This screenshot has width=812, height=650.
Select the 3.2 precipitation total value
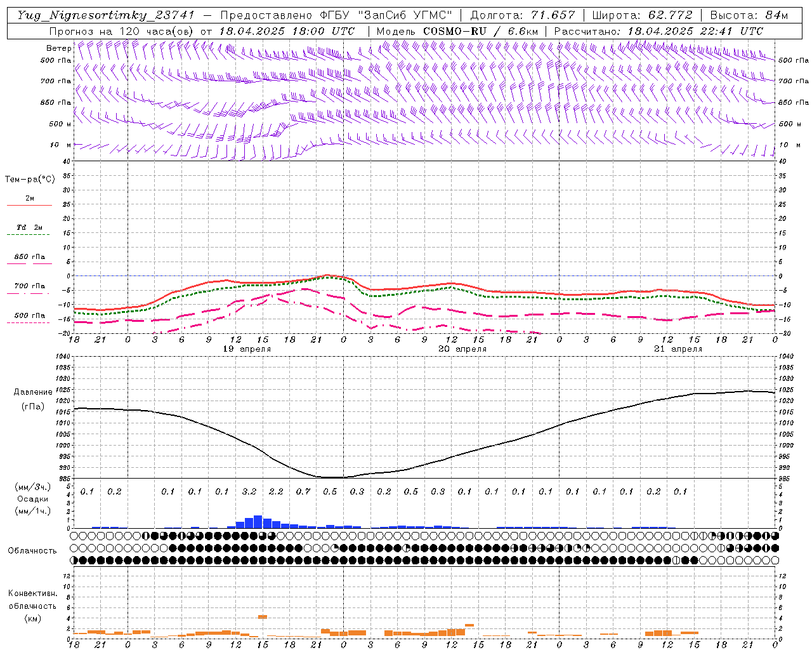coord(249,492)
